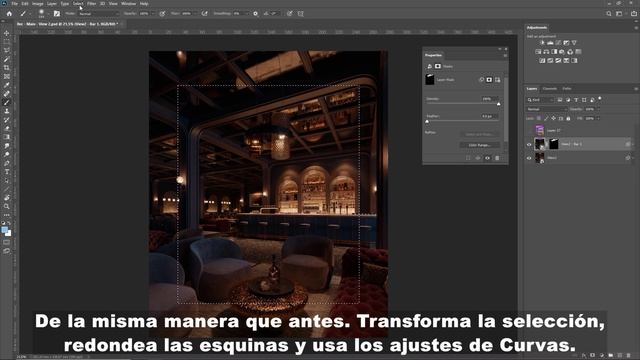
Task: Open the File menu
Action: point(15,4)
